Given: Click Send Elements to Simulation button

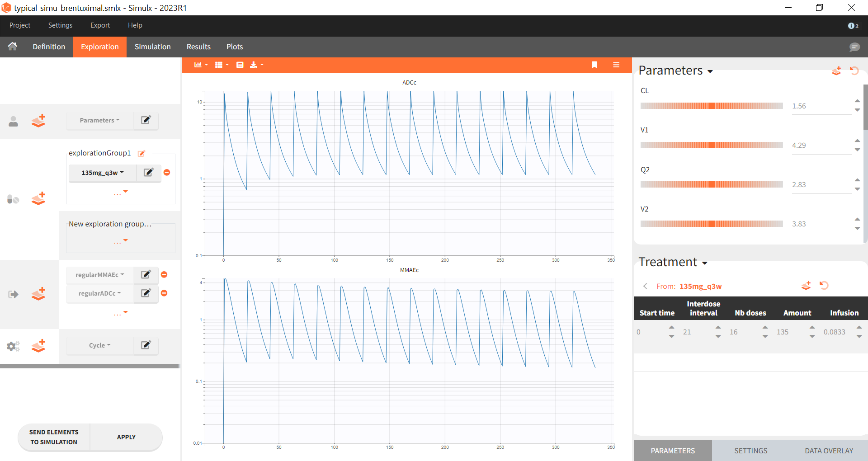Looking at the screenshot, I should coord(54,437).
